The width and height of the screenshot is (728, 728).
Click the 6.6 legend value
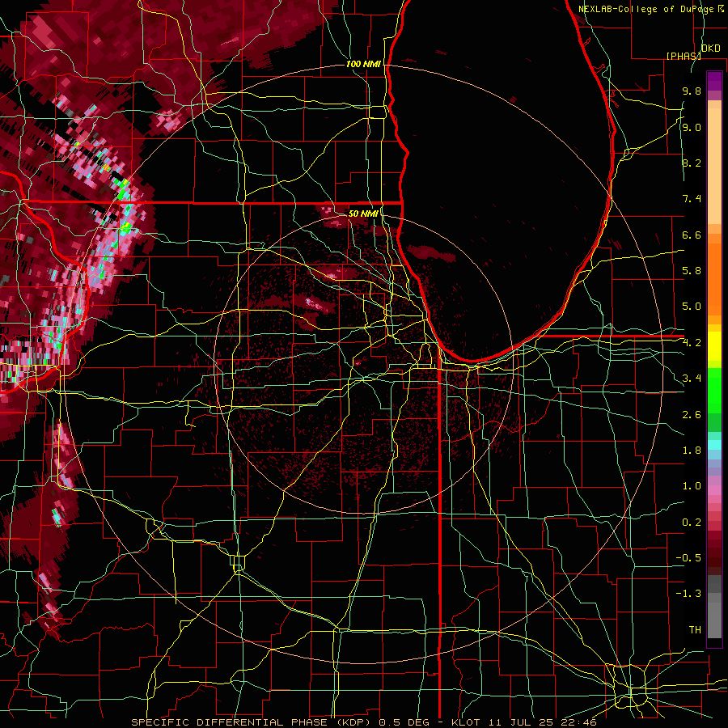(x=692, y=235)
